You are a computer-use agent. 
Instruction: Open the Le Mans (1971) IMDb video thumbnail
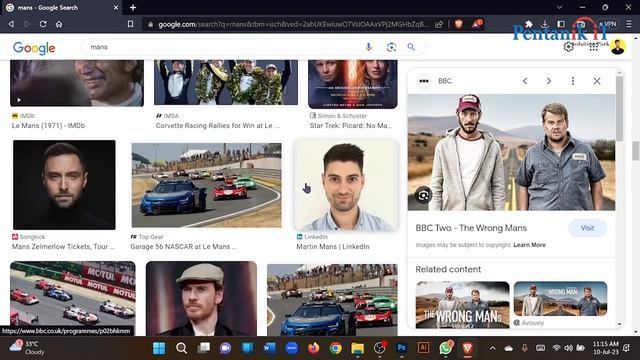(x=77, y=83)
